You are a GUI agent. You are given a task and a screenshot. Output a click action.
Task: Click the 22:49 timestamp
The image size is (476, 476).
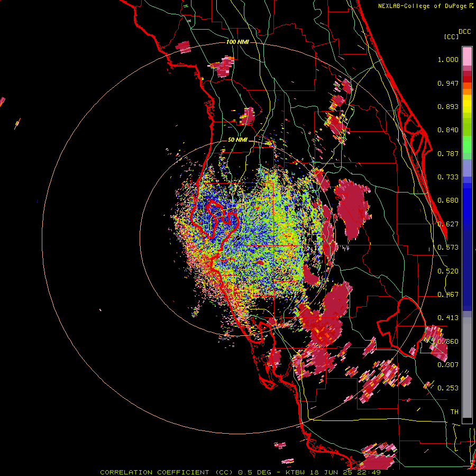pyautogui.click(x=370, y=472)
